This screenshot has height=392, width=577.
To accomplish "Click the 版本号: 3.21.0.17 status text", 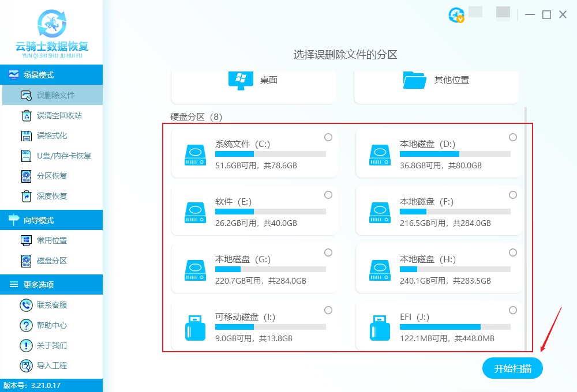I will [x=32, y=386].
